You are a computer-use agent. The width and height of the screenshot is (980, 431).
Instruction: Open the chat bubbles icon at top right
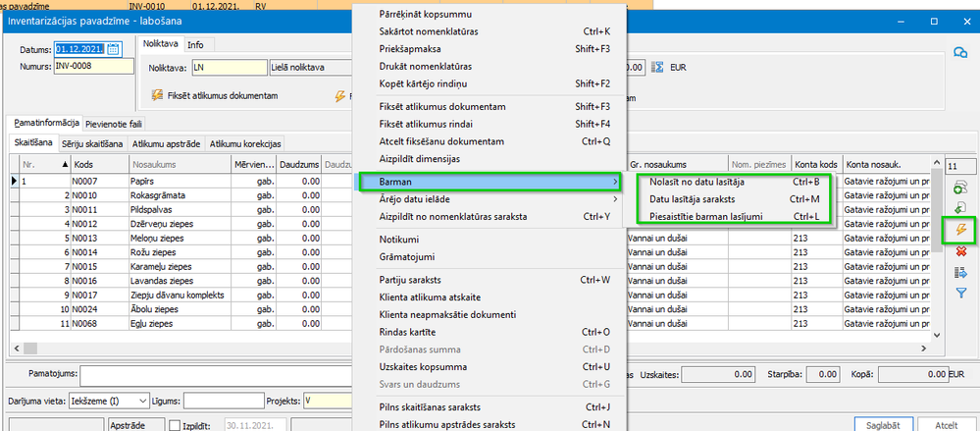(959, 53)
